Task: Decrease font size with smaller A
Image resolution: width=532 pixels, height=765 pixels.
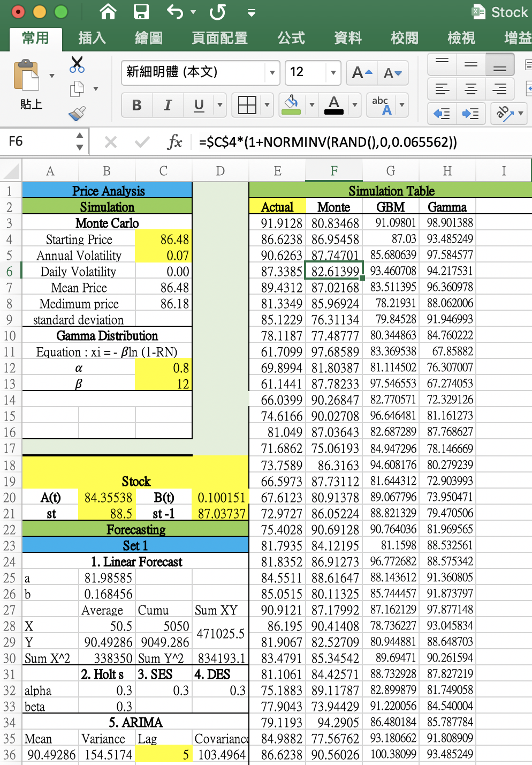Action: click(393, 73)
